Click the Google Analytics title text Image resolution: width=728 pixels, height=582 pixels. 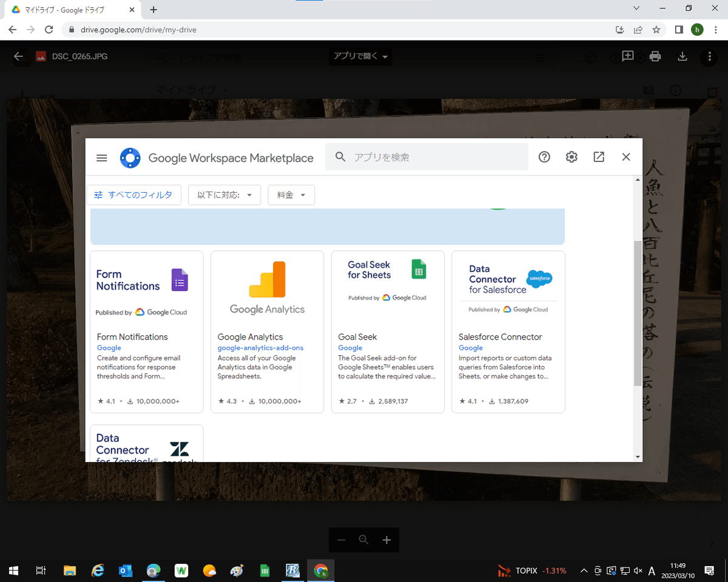(x=250, y=337)
